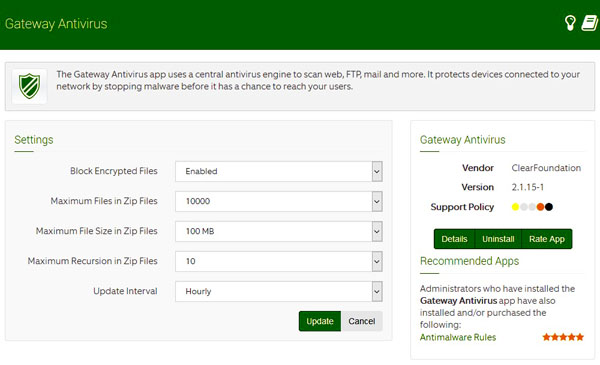Open the Maximum Recursion in Zip Files dropdown
600x365 pixels.
[x=279, y=261]
